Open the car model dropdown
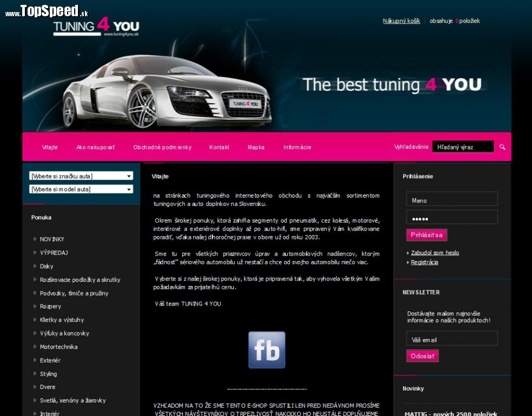The width and height of the screenshot is (532, 416). tap(81, 189)
